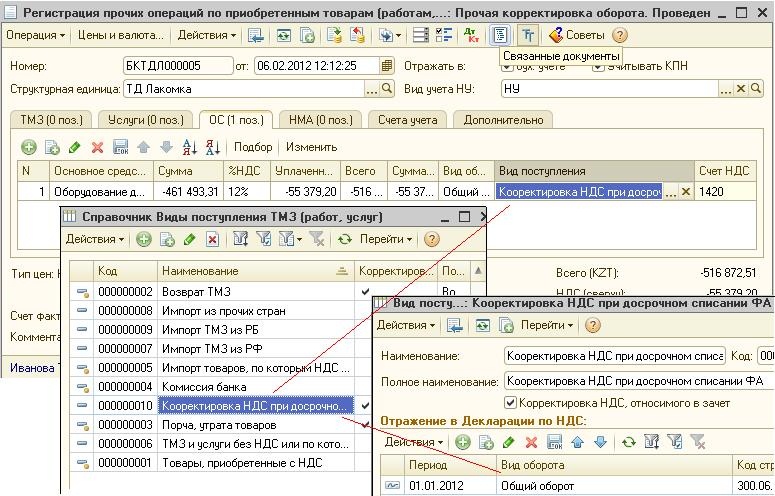775x496 pixels.
Task: Click the Подбор button
Action: (x=253, y=147)
